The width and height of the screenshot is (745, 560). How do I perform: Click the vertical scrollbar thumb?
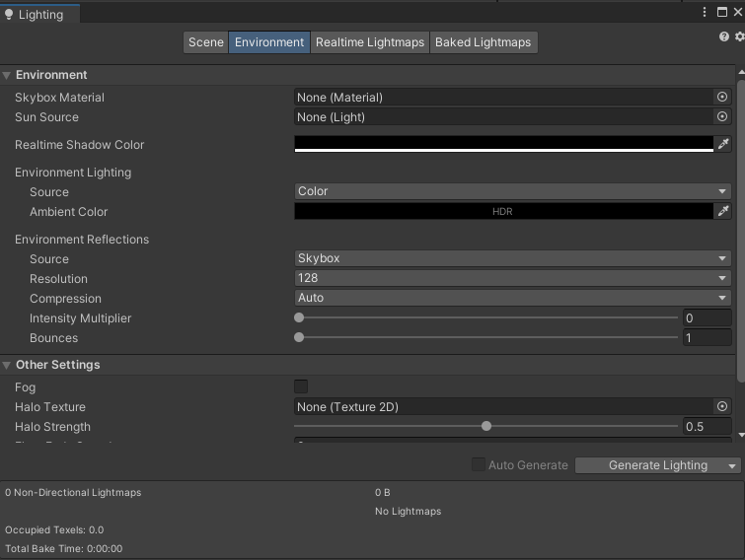(741, 231)
